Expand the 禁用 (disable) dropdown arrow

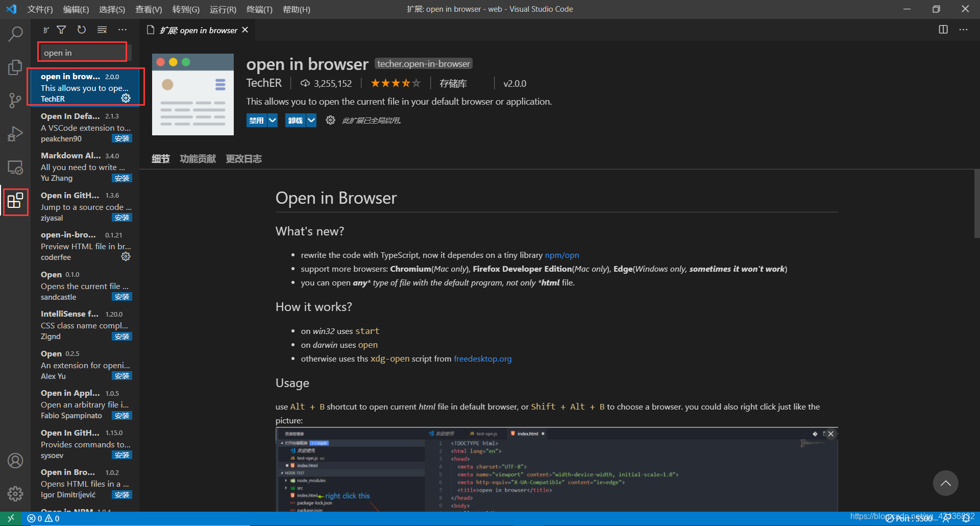(x=273, y=120)
